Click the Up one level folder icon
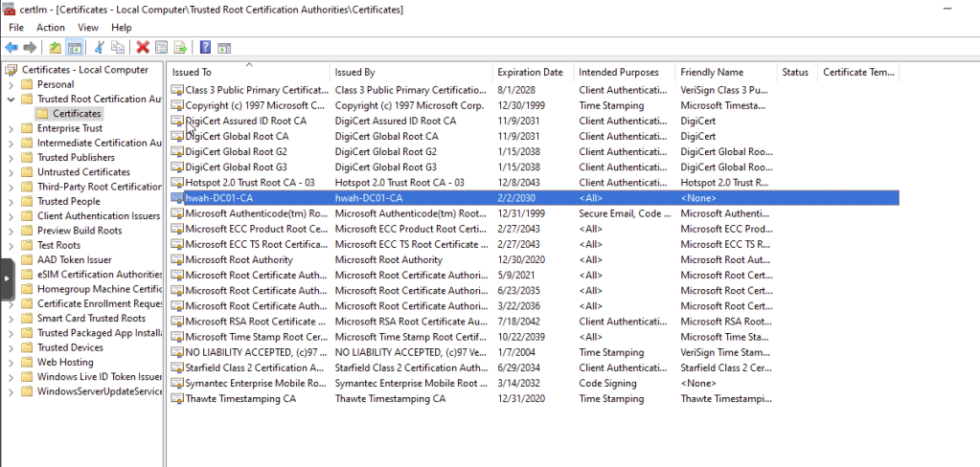Image resolution: width=980 pixels, height=467 pixels. [55, 47]
